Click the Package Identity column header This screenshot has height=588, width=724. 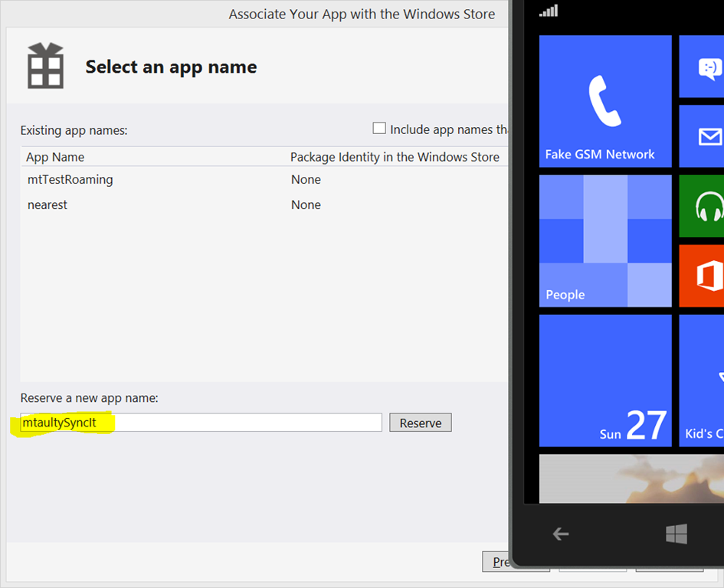click(x=395, y=158)
